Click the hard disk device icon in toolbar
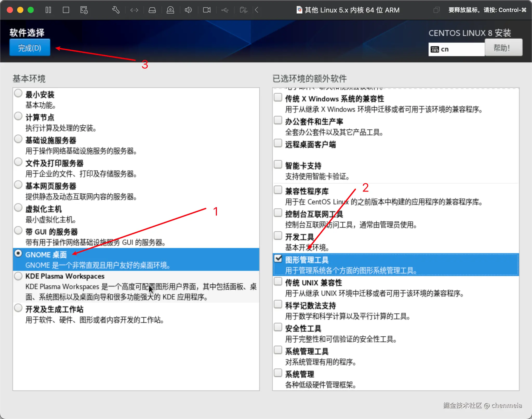 click(x=152, y=10)
